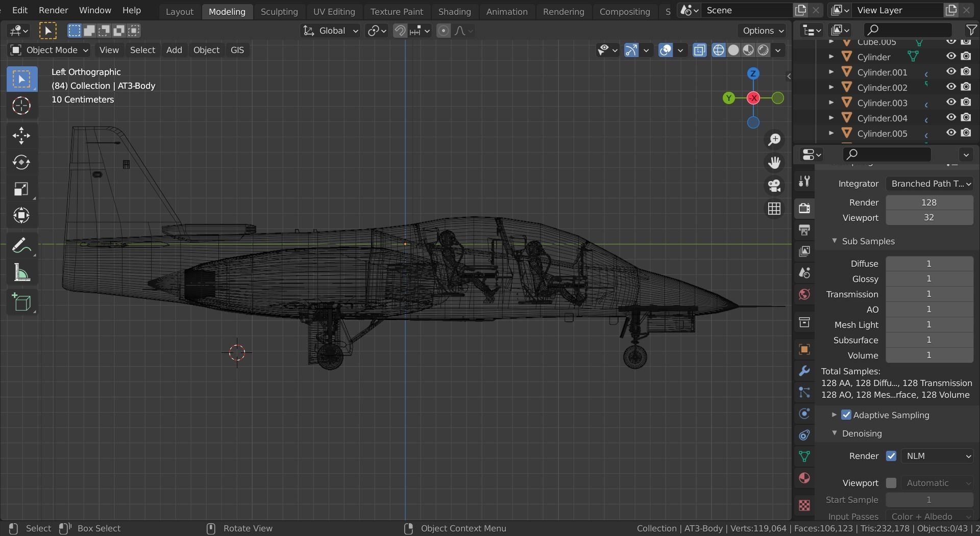
Task: Choose the Scale tool
Action: (x=21, y=189)
